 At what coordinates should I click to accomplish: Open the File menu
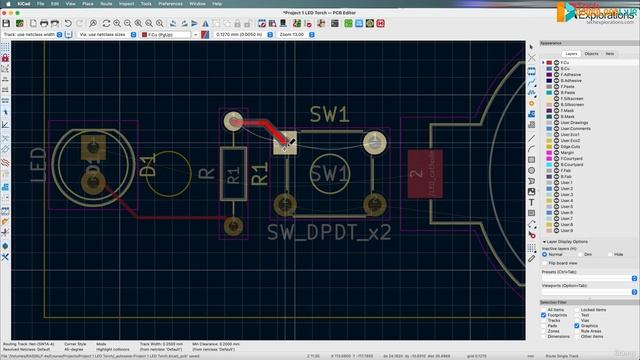pos(40,4)
